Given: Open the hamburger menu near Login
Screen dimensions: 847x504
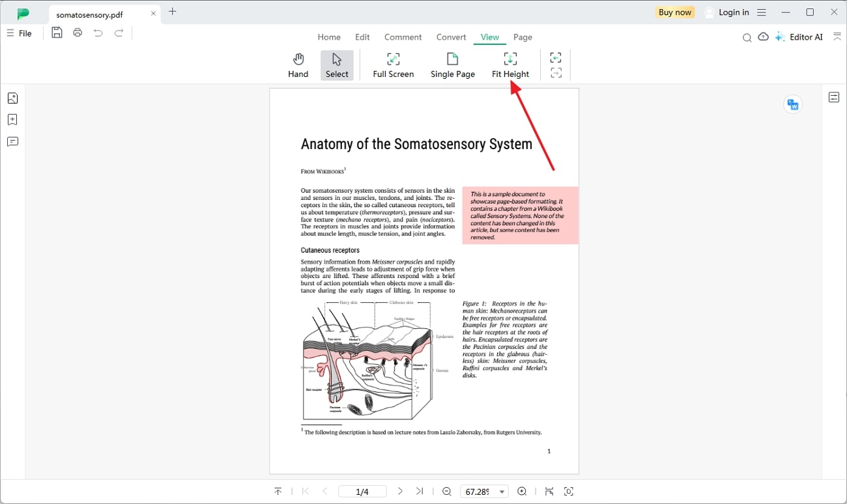Looking at the screenshot, I should coord(762,12).
